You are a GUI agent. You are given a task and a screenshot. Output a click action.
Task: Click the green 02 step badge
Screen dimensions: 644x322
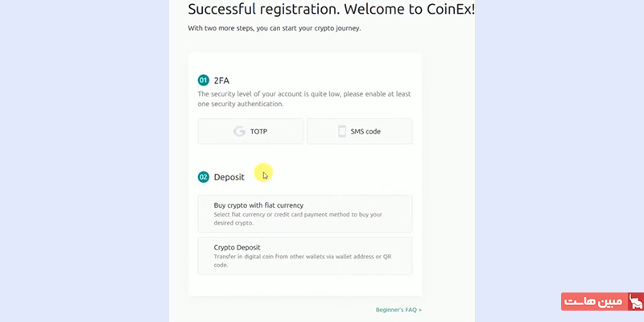pyautogui.click(x=204, y=177)
